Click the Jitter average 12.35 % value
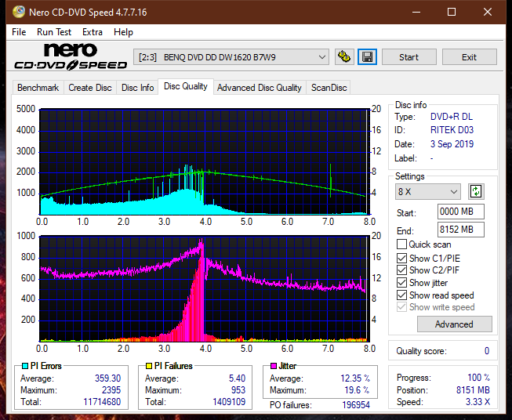 355,378
